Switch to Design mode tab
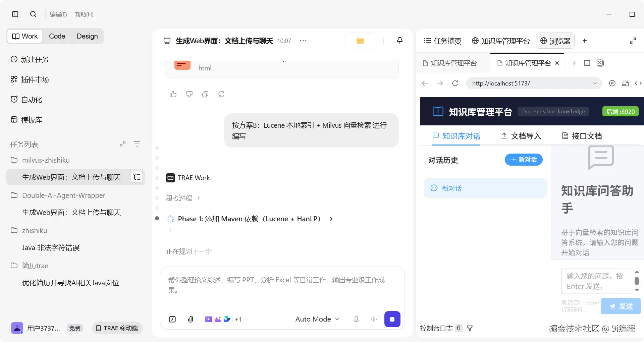The image size is (644, 342). tap(87, 36)
